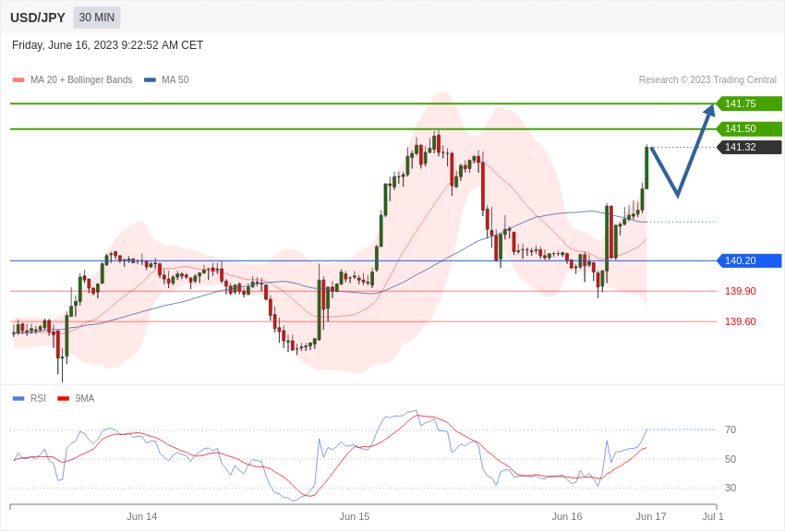The width and height of the screenshot is (785, 532).
Task: Click the RSI 30 level label
Action: [x=731, y=488]
